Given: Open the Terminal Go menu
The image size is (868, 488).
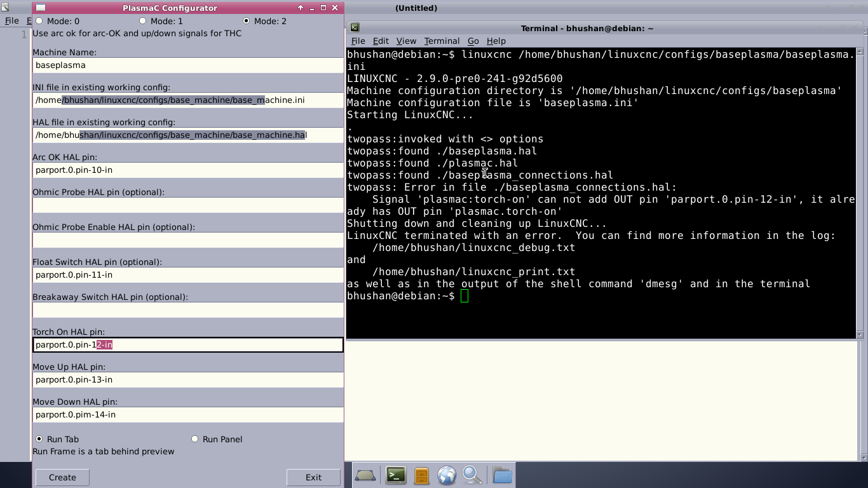Looking at the screenshot, I should click(x=473, y=41).
